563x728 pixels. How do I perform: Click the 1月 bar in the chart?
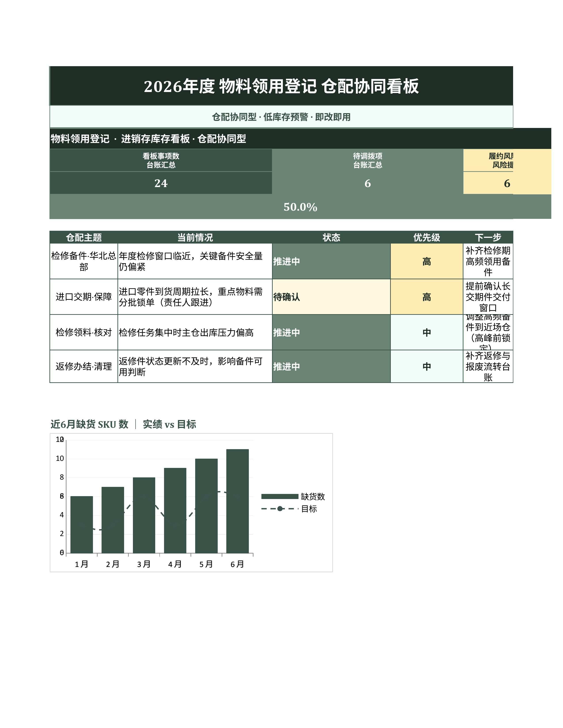click(x=82, y=525)
